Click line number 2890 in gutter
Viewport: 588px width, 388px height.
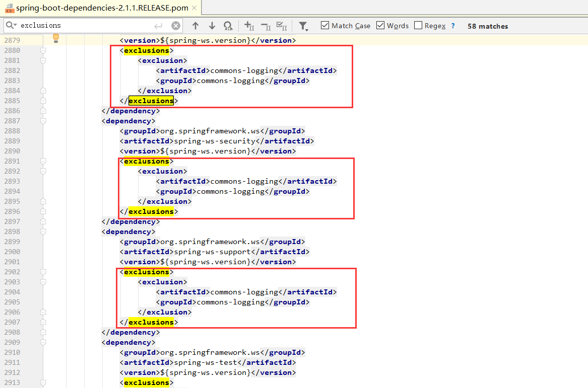pos(12,151)
